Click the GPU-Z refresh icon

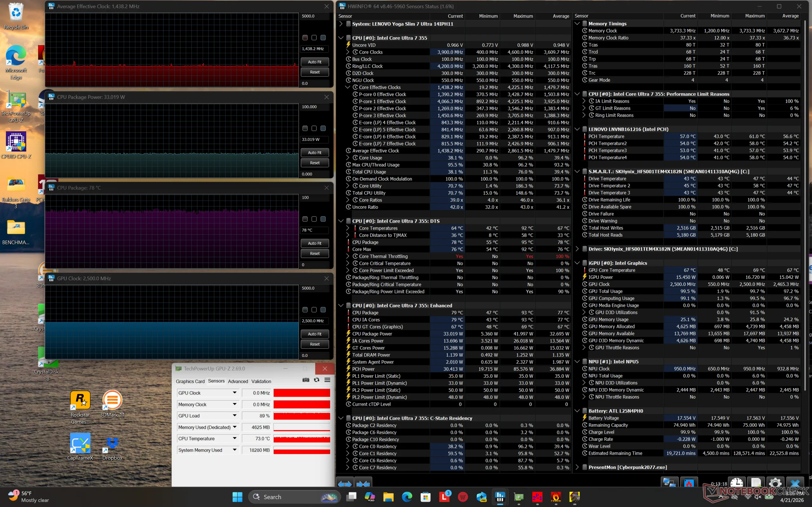tap(317, 380)
